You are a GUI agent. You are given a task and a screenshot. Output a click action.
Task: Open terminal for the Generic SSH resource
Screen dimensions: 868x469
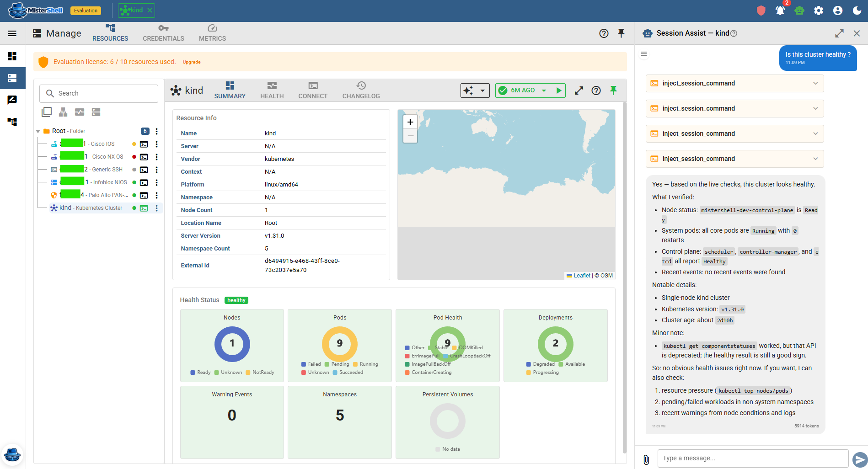(x=144, y=170)
